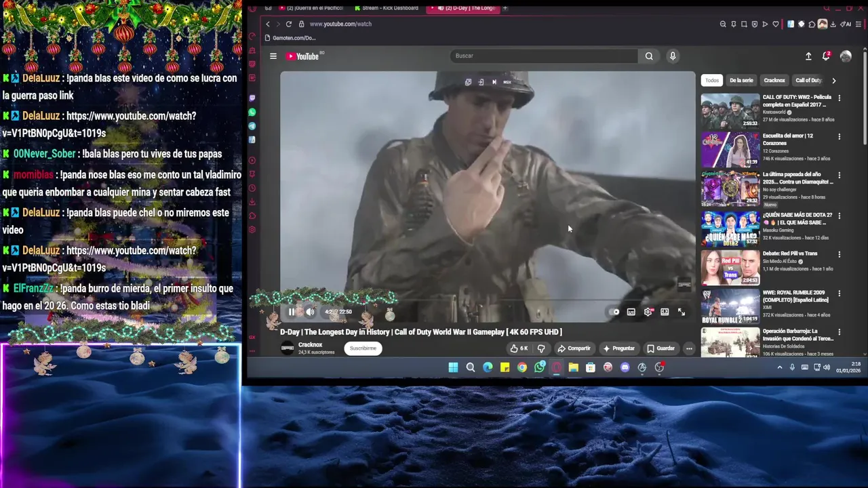The height and width of the screenshot is (488, 868).
Task: Open options for La última papeada video
Action: [839, 175]
